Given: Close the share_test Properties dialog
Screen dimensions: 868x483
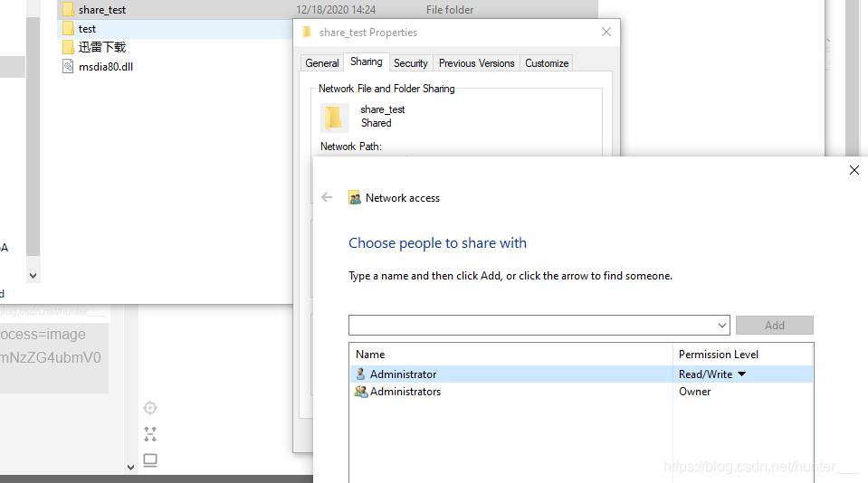Looking at the screenshot, I should point(606,32).
